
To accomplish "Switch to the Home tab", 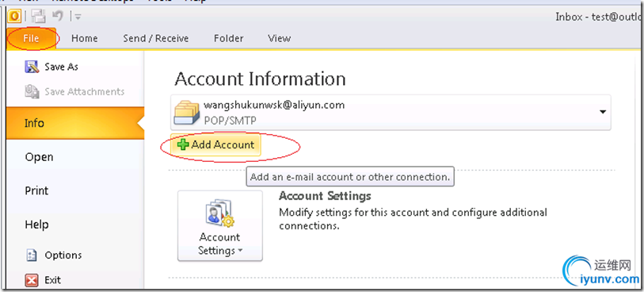I will point(85,39).
